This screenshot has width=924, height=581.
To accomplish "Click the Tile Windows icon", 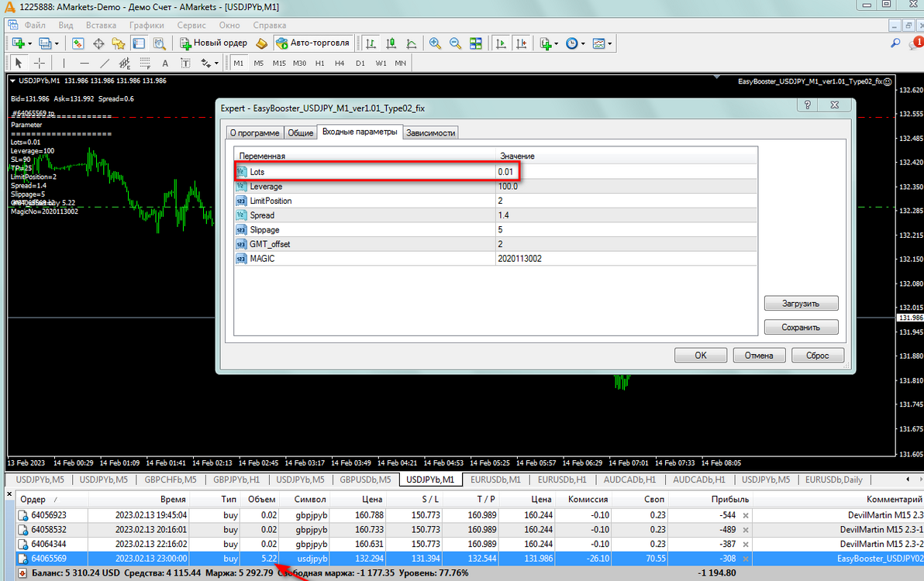I will click(x=475, y=43).
